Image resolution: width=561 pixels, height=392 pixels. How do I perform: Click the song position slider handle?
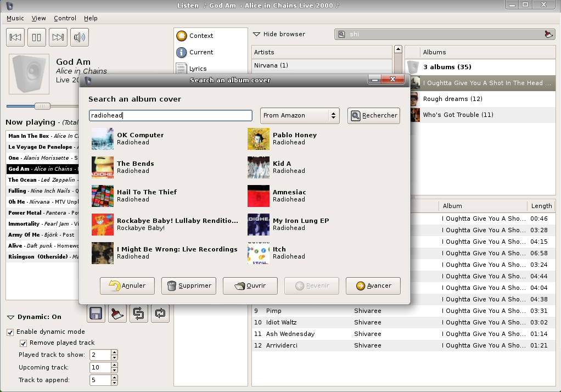tap(43, 106)
